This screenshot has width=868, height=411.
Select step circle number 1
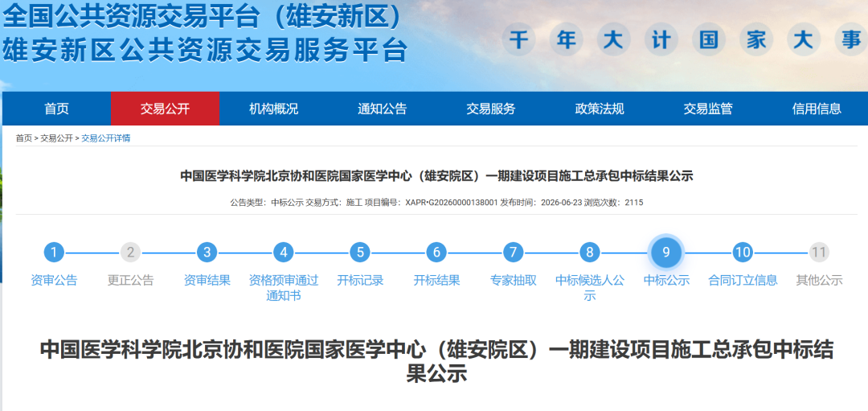click(54, 253)
